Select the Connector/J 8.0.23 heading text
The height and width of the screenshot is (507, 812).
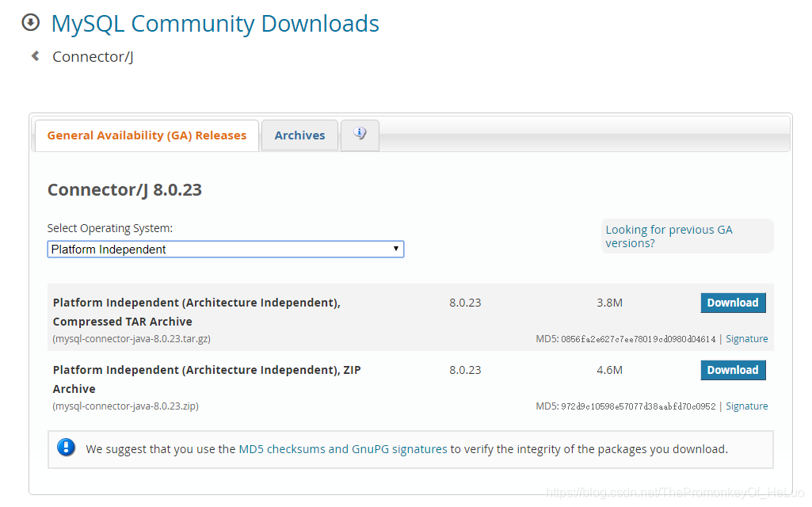(125, 189)
